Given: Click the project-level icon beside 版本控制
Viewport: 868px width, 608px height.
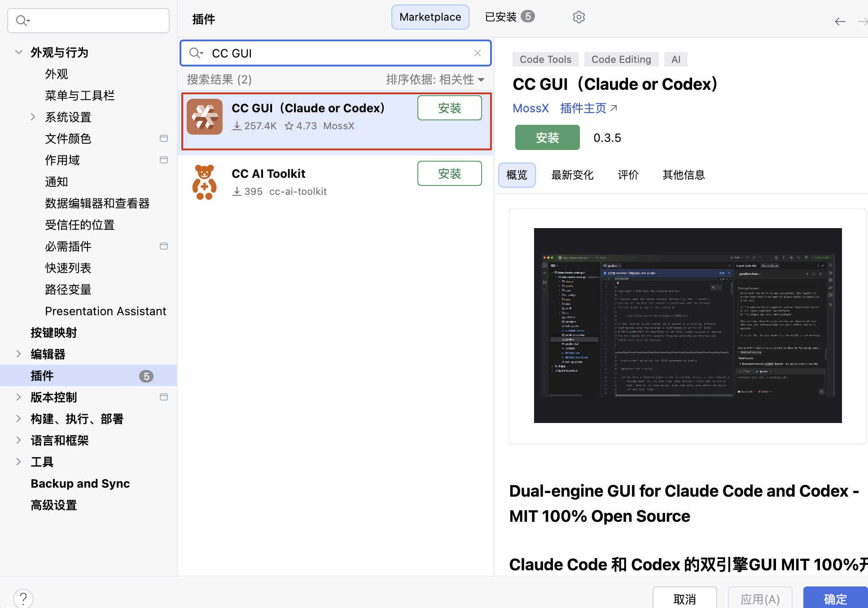Looking at the screenshot, I should coord(164,397).
